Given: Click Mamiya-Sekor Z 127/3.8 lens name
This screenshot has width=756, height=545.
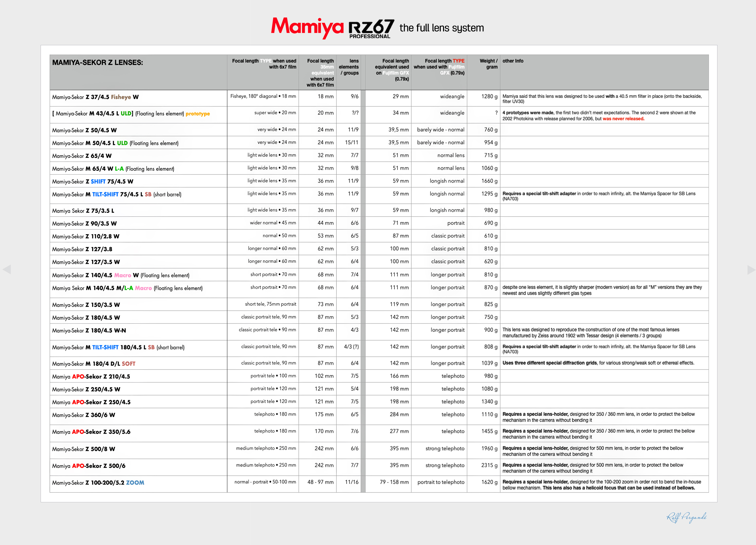Looking at the screenshot, I should (x=82, y=249).
